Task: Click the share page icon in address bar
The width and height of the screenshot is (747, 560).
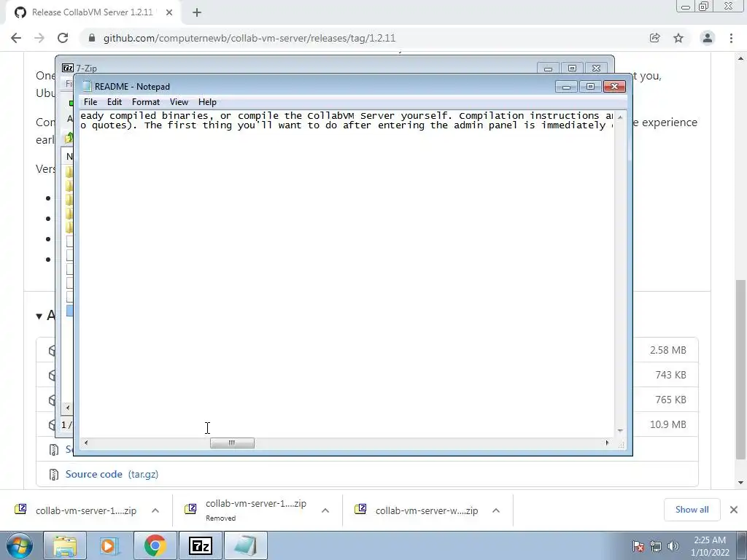Action: pyautogui.click(x=654, y=38)
